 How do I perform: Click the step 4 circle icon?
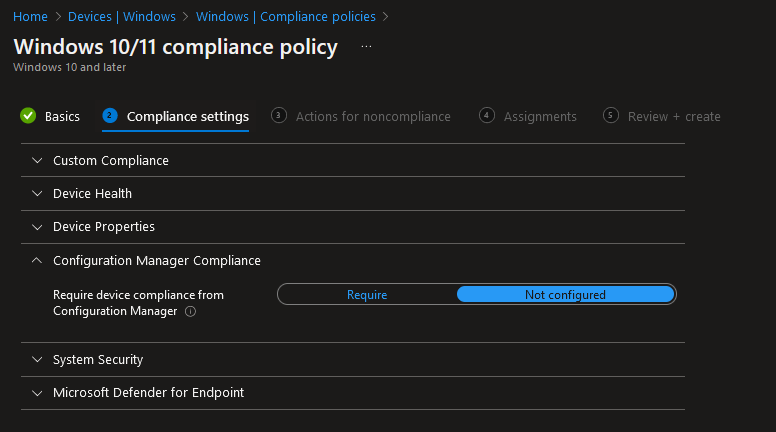click(x=486, y=116)
